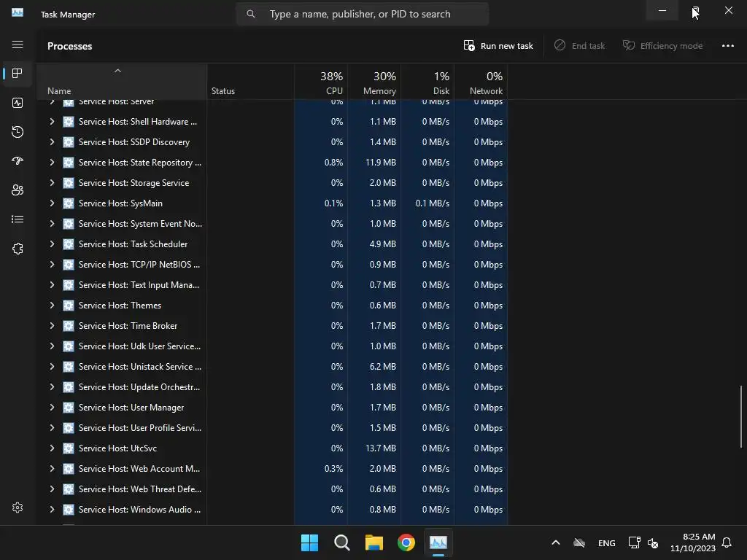Expand Service Host: SSDP Discovery row
The image size is (747, 560).
[x=52, y=142]
